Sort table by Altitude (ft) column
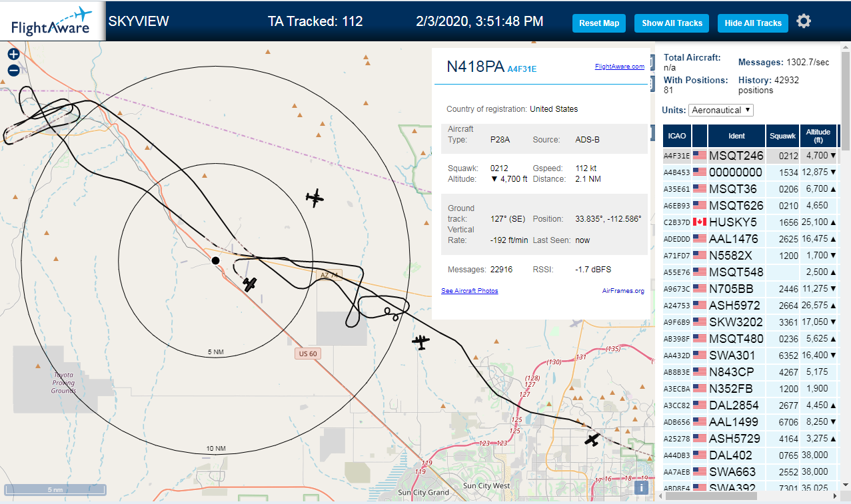 [x=818, y=136]
